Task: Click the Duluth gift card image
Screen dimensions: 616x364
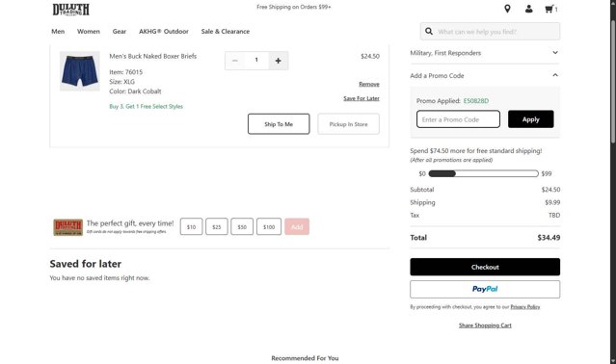Action: 68,227
